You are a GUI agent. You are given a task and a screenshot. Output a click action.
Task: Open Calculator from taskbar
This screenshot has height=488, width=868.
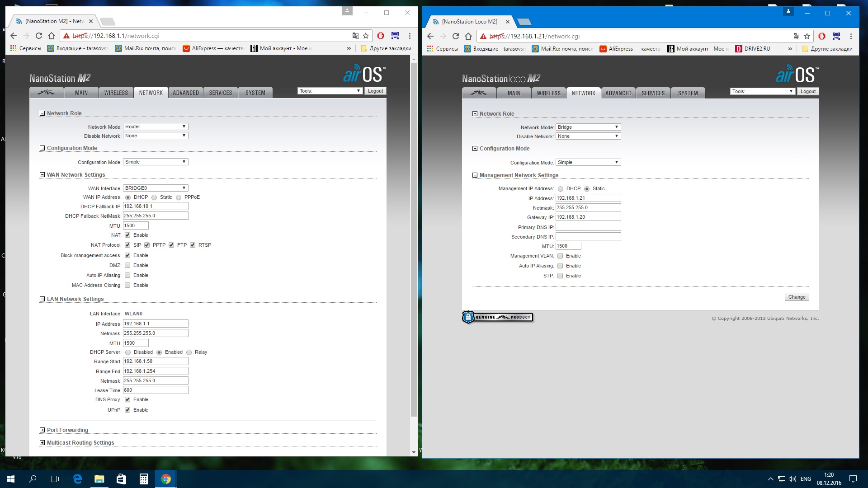143,479
